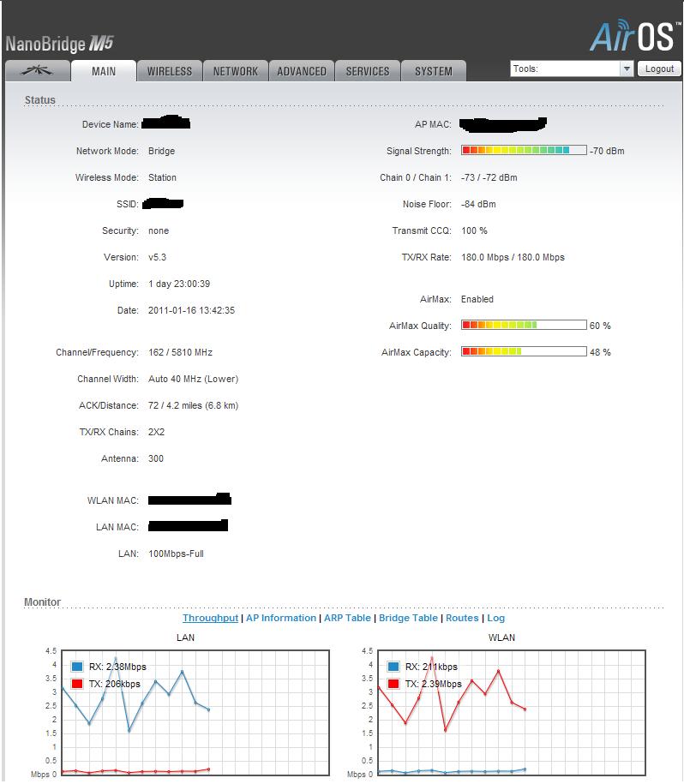The height and width of the screenshot is (784, 684).
Task: Click the TX: 206kbps LAN legend text
Action: (x=115, y=684)
